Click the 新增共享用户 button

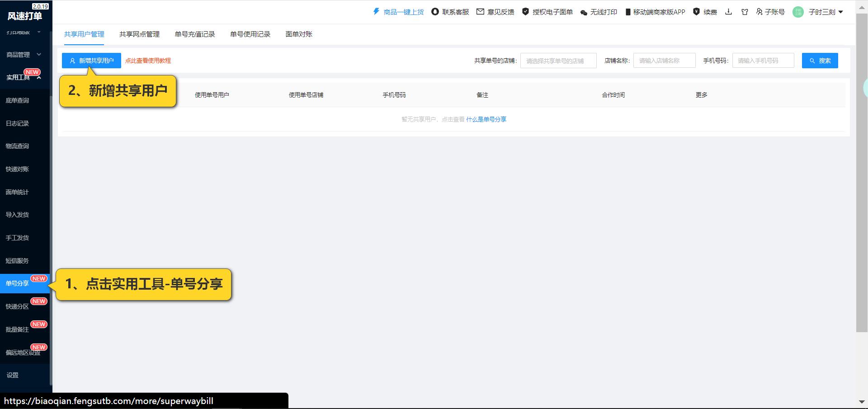[x=91, y=60]
